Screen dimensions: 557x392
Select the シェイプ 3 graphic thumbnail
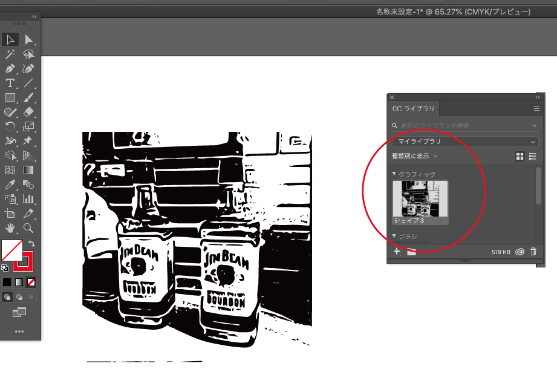pos(420,199)
